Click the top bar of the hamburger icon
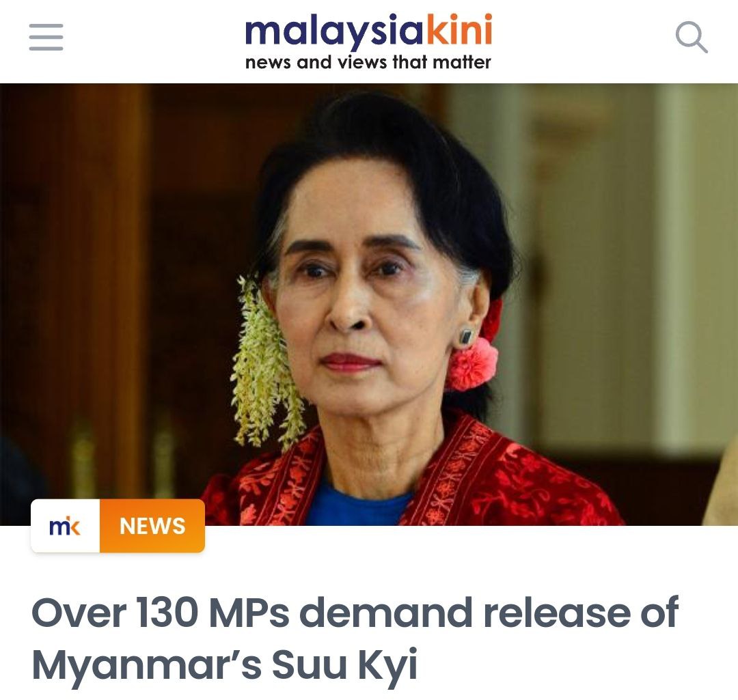 pos(46,25)
